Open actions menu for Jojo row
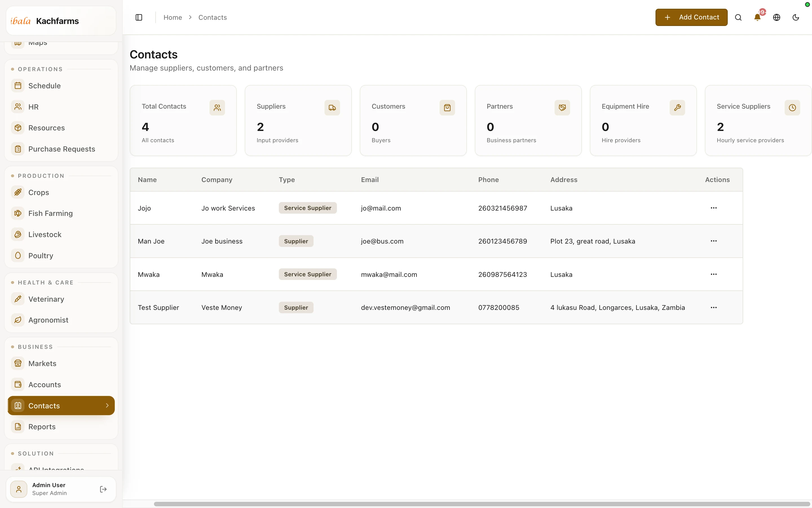The height and width of the screenshot is (508, 812). tap(714, 208)
